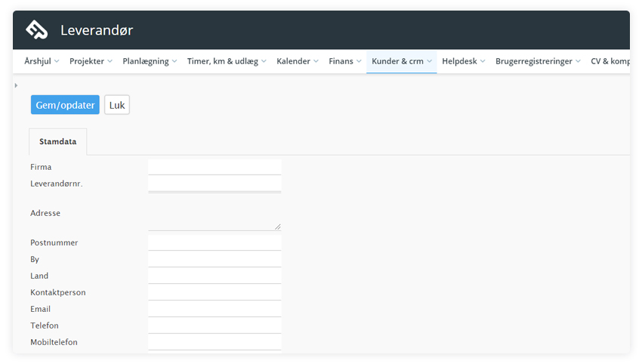Focus the Leverandørnr. input field
This screenshot has height=364, width=642.
215,184
